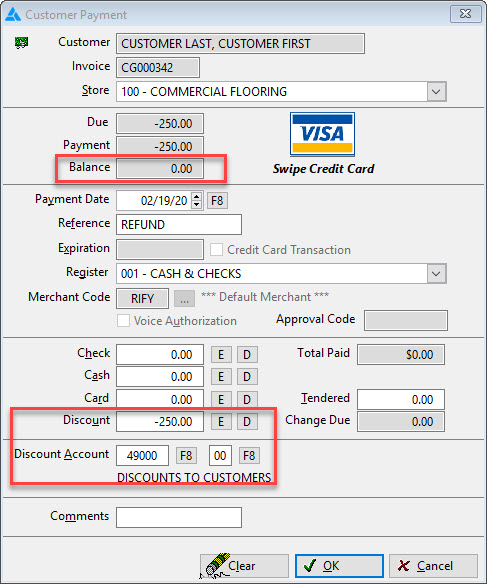Click the small green customer icon beside Customer
Viewport: 487px width, 584px height.
pyautogui.click(x=21, y=43)
